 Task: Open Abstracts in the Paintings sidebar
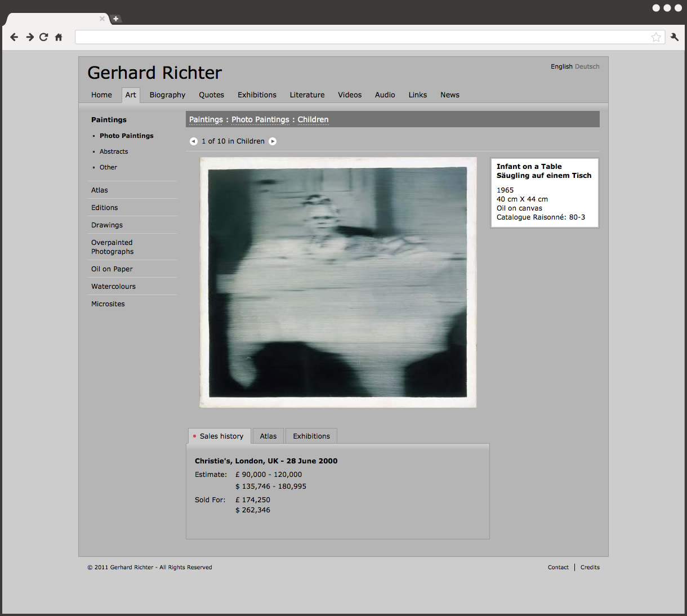click(x=114, y=151)
